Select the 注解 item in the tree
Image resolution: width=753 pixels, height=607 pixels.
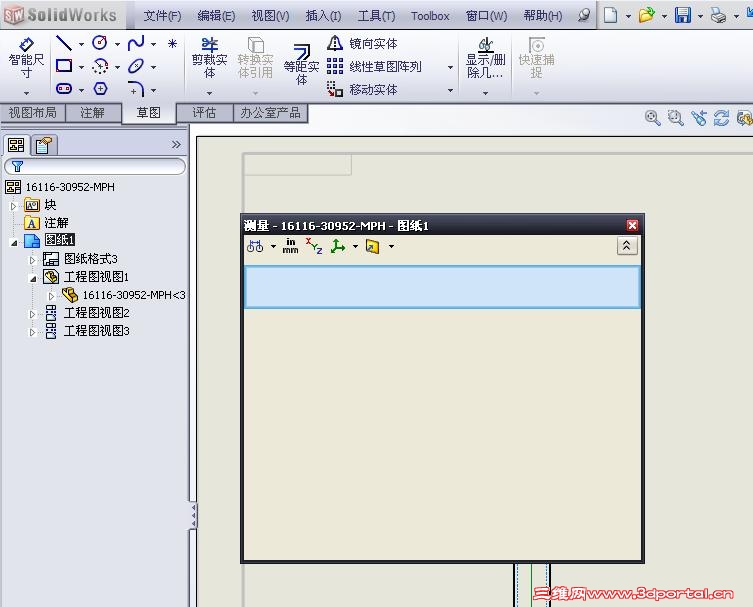click(56, 223)
